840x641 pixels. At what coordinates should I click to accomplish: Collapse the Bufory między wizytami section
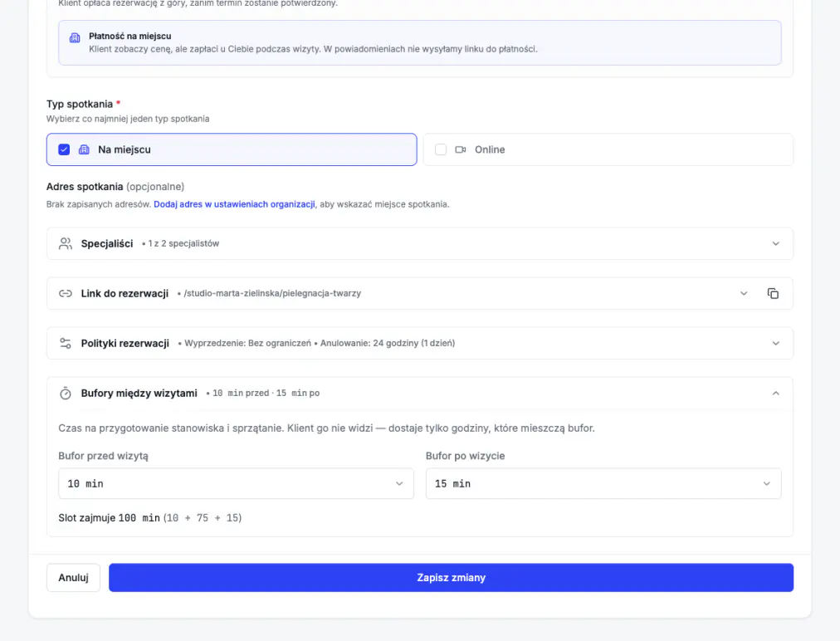[775, 393]
